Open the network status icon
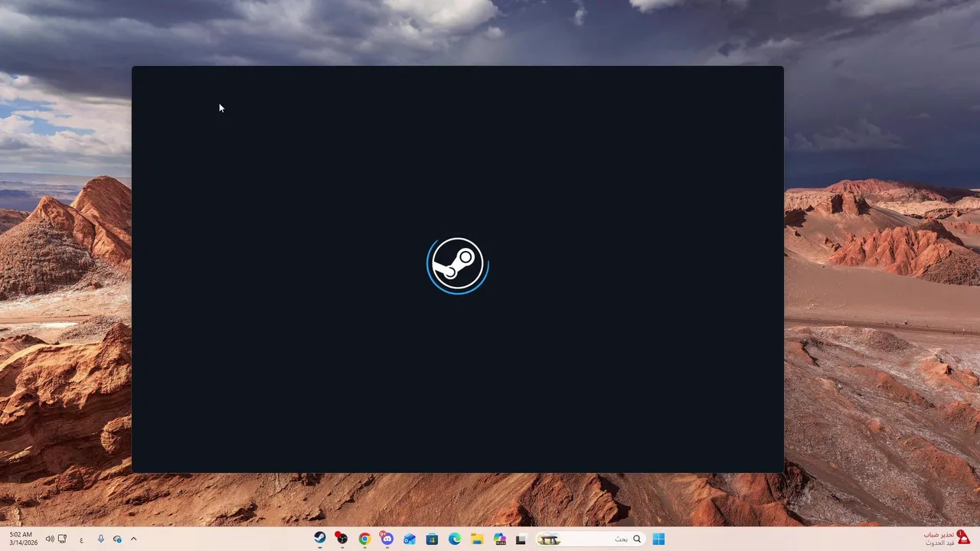 click(63, 539)
